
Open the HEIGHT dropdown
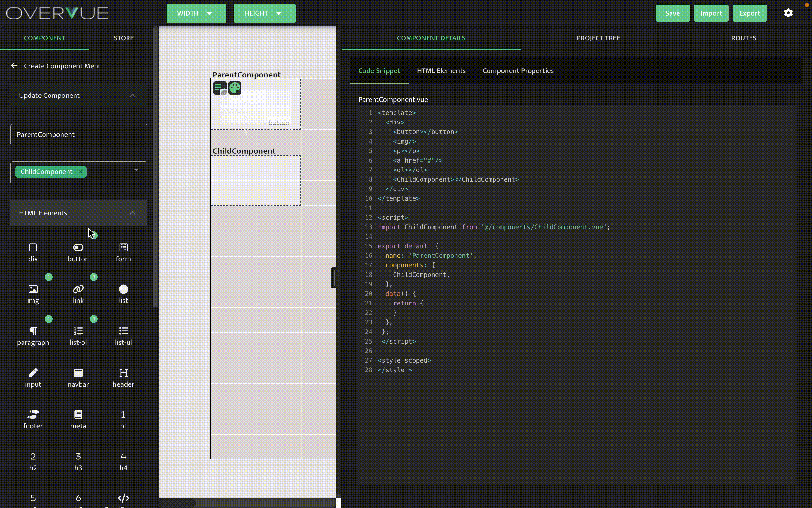point(265,13)
